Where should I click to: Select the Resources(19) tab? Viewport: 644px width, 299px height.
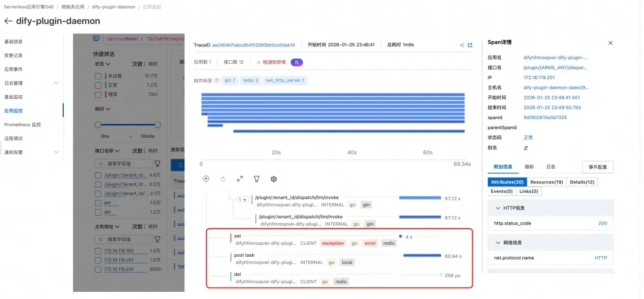546,182
